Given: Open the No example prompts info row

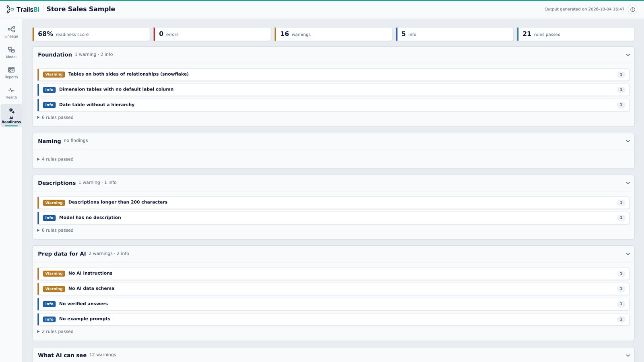Looking at the screenshot, I should point(333,319).
